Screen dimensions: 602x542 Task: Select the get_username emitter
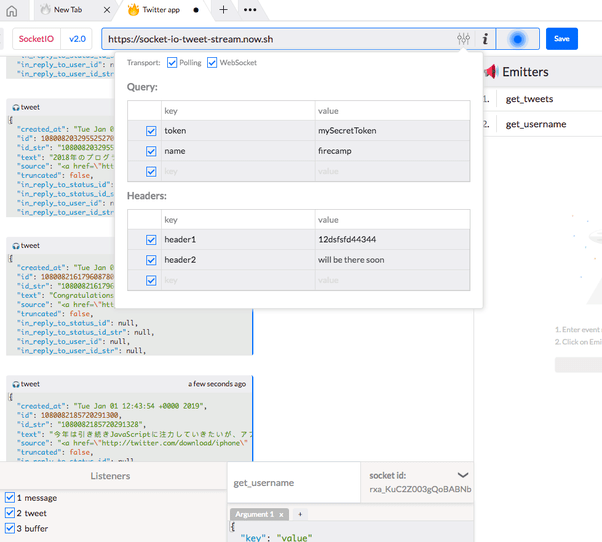pyautogui.click(x=536, y=124)
